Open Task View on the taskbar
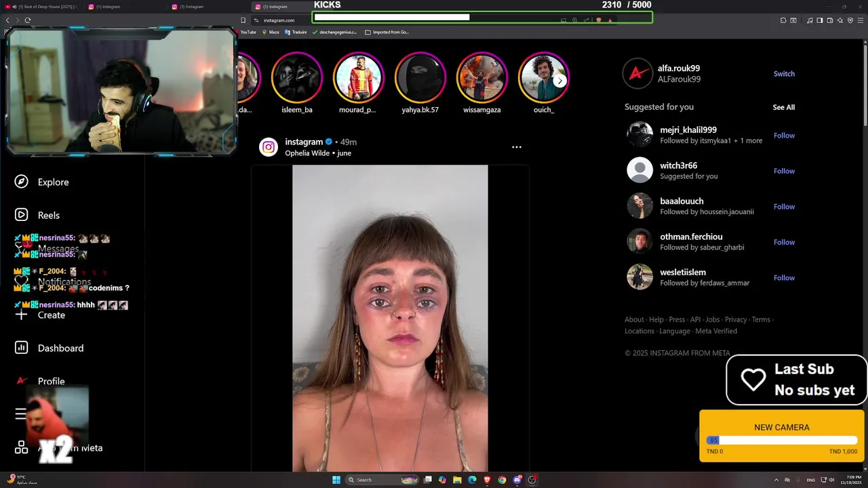 click(x=428, y=480)
